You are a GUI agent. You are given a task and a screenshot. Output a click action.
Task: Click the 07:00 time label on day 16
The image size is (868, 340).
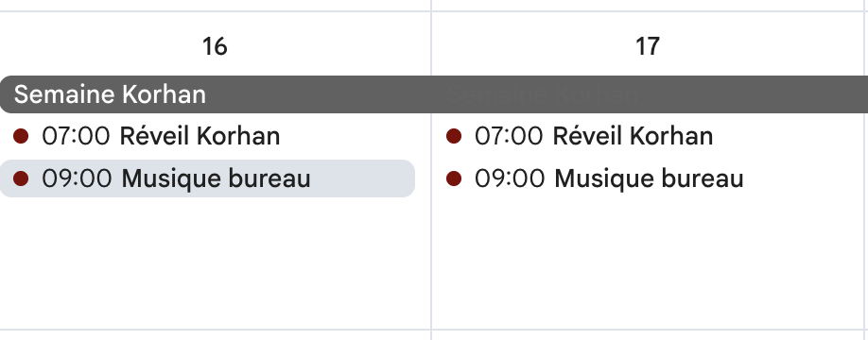[x=77, y=136]
